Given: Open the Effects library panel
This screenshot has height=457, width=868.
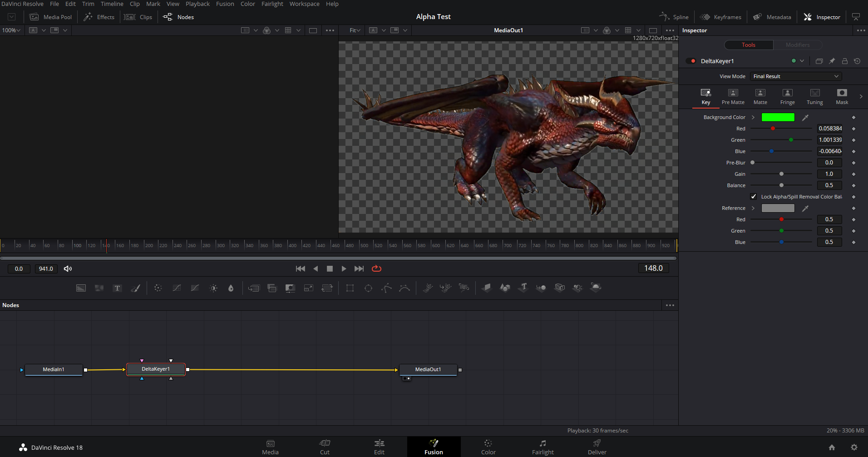Looking at the screenshot, I should click(x=99, y=17).
